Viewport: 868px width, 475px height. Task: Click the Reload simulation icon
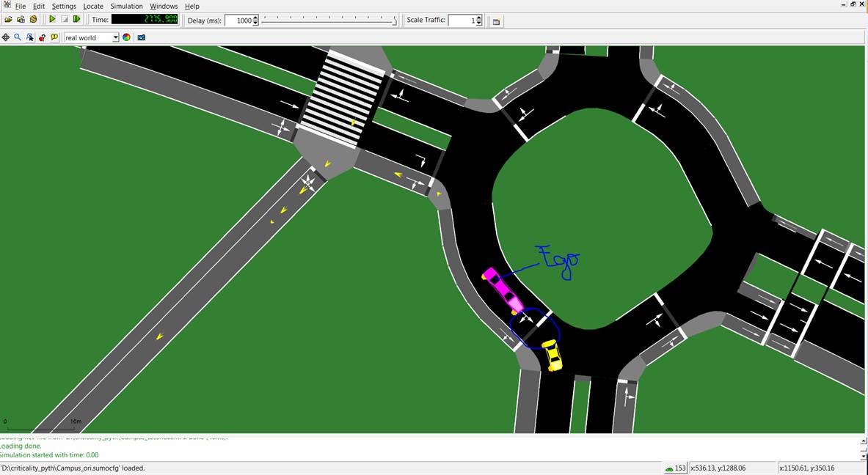(x=33, y=20)
